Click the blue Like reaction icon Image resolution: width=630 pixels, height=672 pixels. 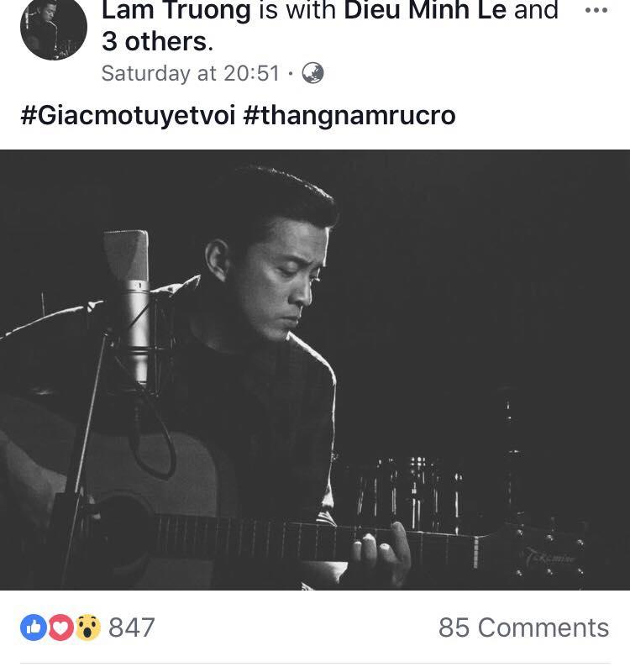32,627
